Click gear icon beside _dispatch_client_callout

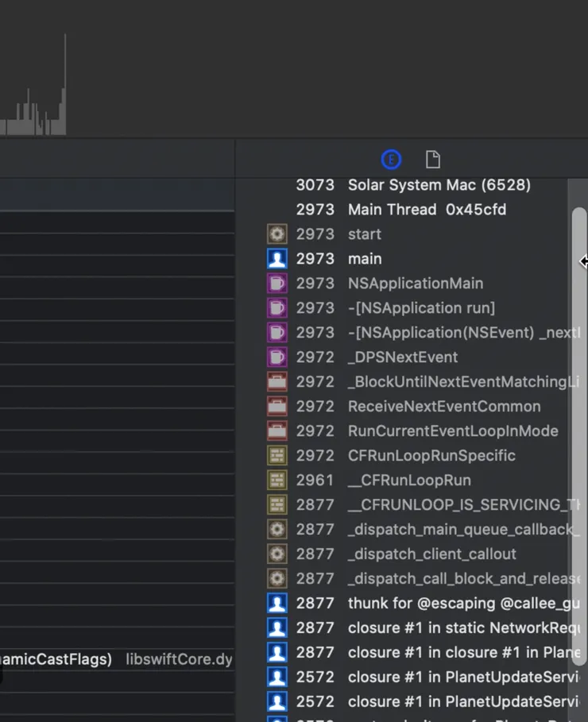click(x=277, y=554)
